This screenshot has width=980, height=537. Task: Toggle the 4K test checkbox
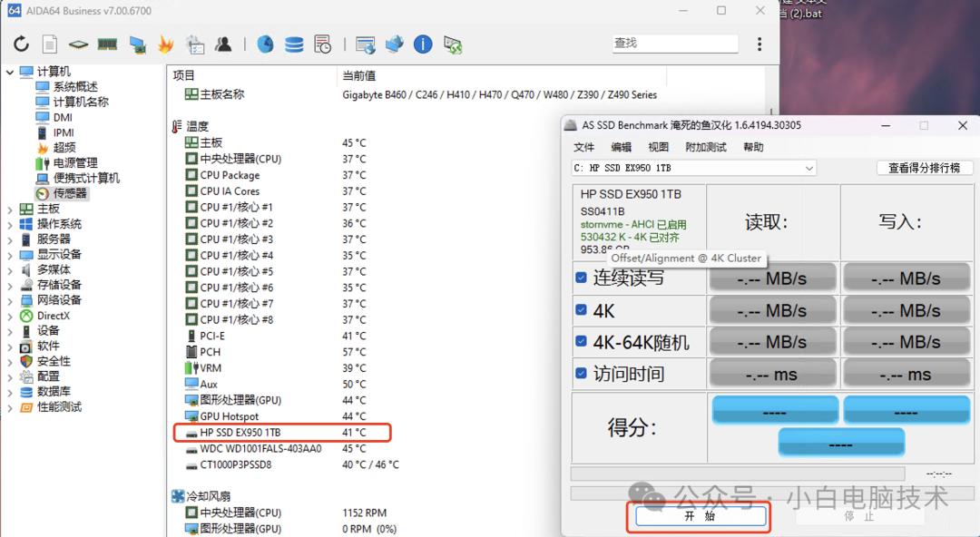pyautogui.click(x=582, y=309)
